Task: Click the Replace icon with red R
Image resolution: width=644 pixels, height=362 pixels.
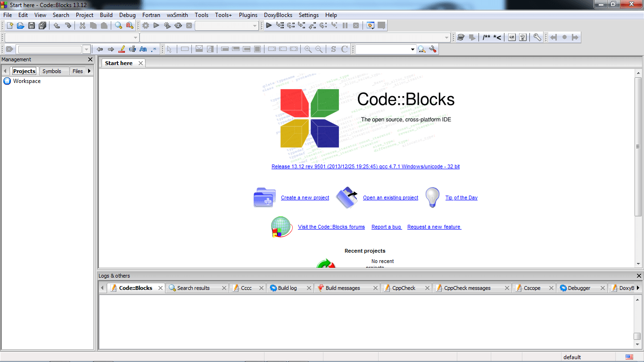Action: click(130, 25)
